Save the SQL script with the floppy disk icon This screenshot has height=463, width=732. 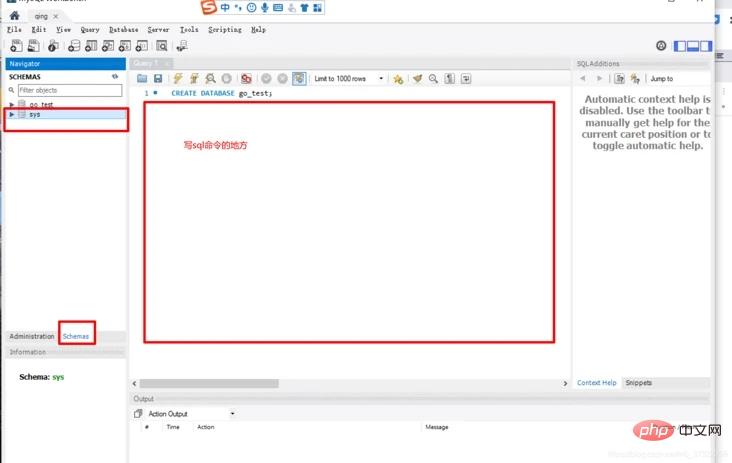click(x=158, y=78)
